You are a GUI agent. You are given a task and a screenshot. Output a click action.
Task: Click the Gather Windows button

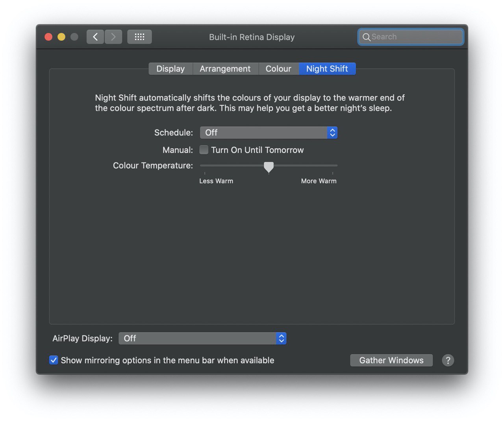391,360
